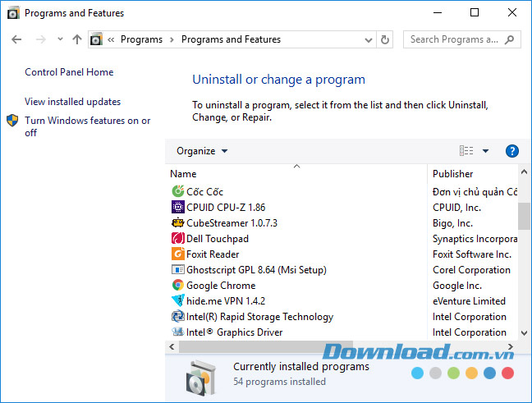The height and width of the screenshot is (403, 532).
Task: Select the Intel Graphics Driver entry
Action: tap(235, 332)
